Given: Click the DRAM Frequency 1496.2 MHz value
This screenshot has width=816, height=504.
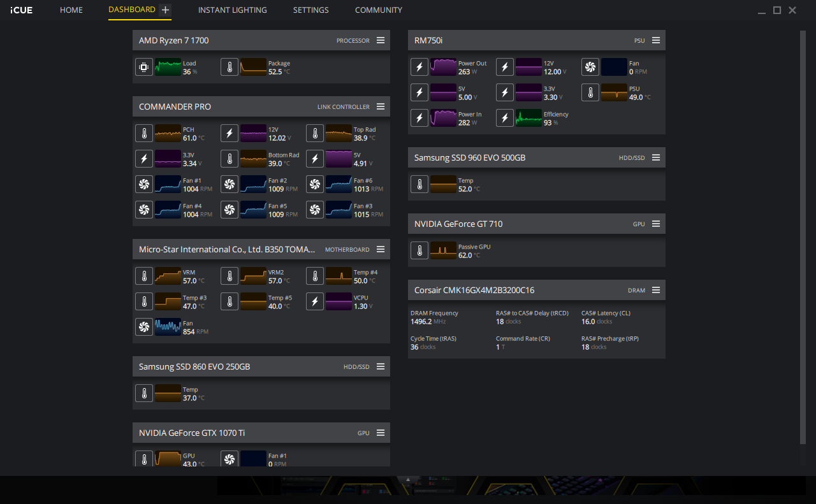Looking at the screenshot, I should pos(428,322).
